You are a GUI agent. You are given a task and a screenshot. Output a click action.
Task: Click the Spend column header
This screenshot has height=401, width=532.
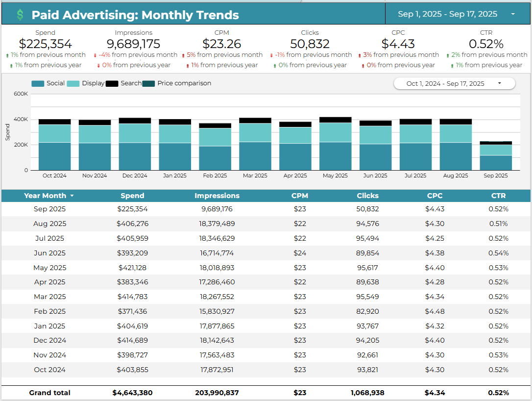(132, 196)
